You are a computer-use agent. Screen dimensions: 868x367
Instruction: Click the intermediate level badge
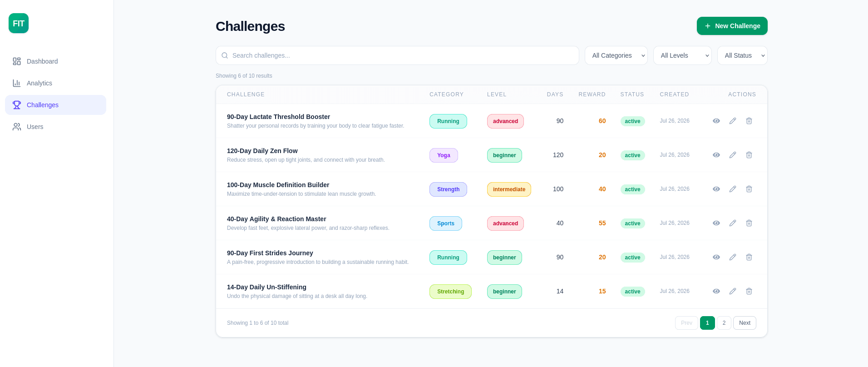point(509,189)
